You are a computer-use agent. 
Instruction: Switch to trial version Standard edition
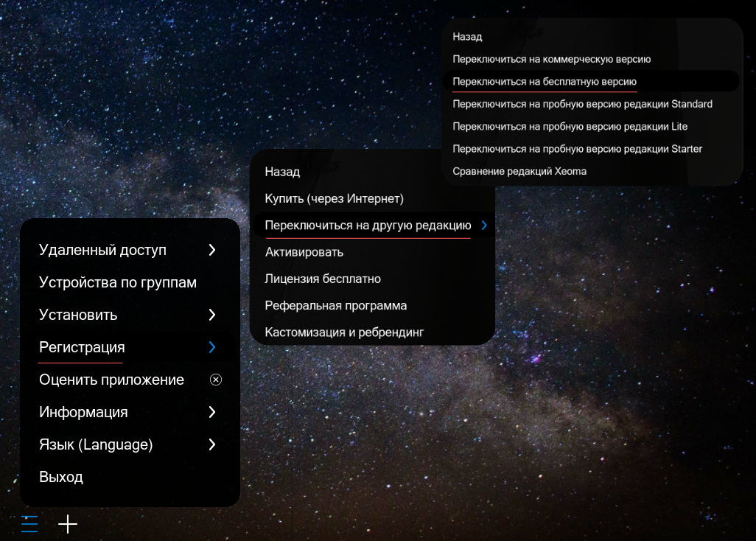[582, 104]
